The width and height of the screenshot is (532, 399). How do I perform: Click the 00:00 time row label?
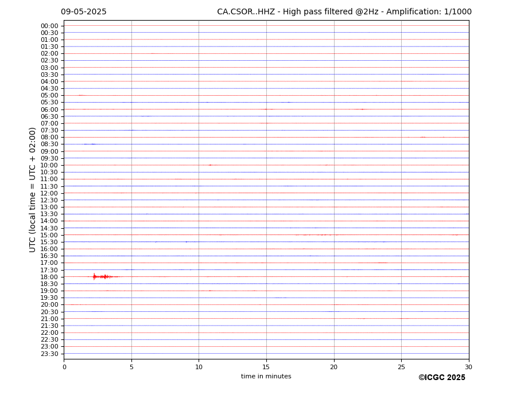point(49,26)
